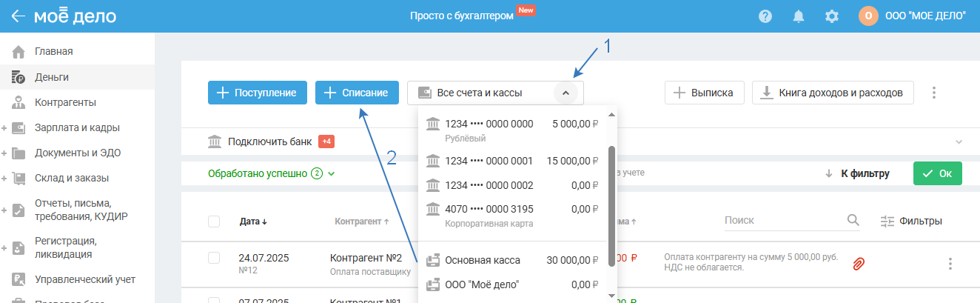980x303 pixels.
Task: Click К фильтру link
Action: (865, 173)
